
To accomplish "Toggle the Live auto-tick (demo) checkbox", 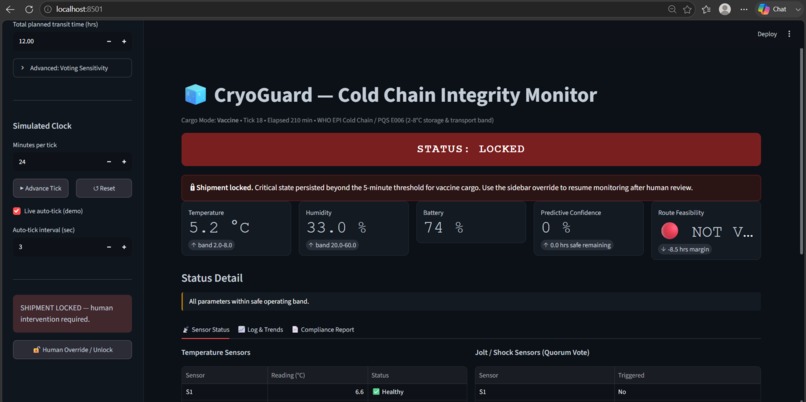I will pyautogui.click(x=17, y=211).
